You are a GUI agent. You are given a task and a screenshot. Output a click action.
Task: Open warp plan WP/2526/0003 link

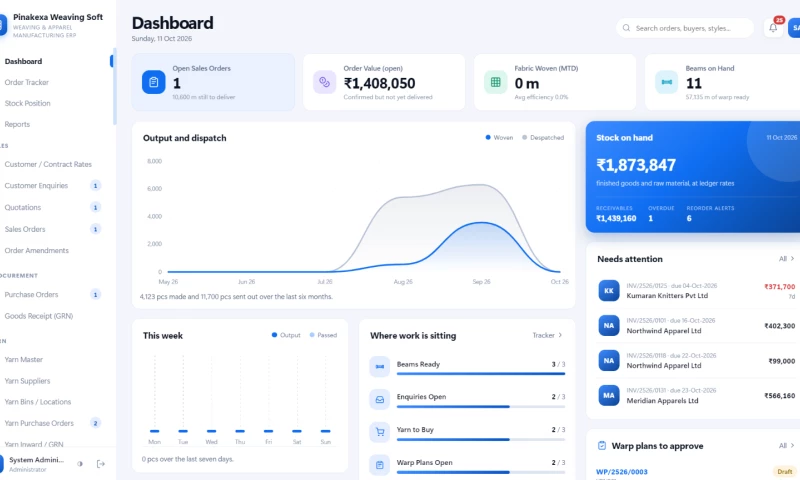click(621, 472)
